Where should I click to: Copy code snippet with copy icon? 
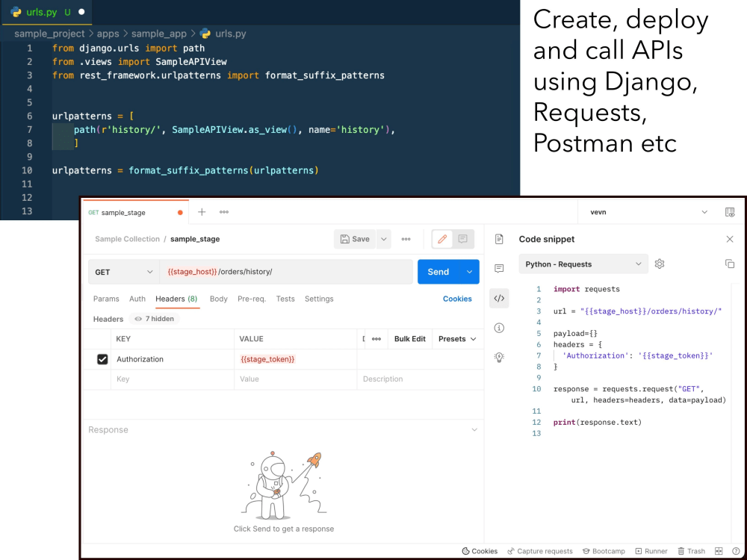[x=729, y=264]
